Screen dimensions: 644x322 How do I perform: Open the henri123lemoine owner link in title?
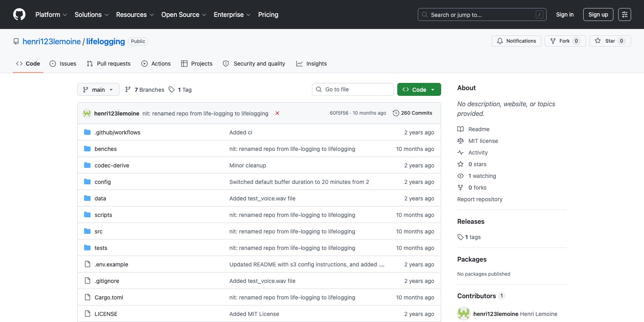point(52,41)
